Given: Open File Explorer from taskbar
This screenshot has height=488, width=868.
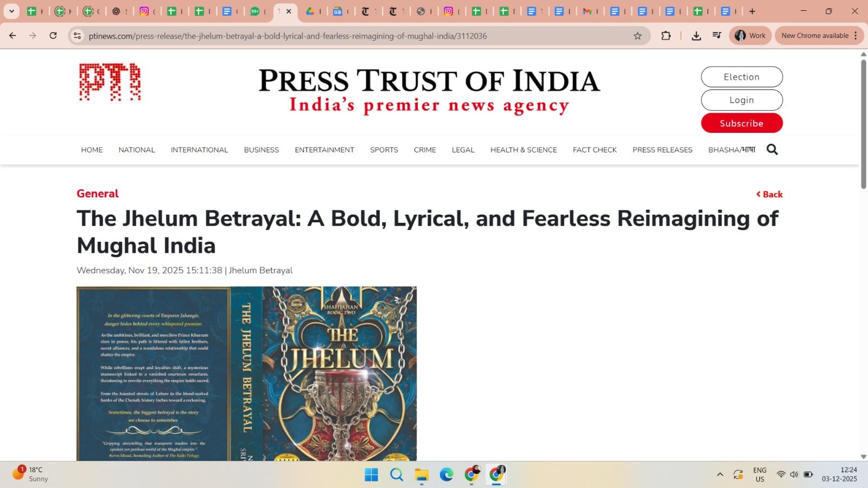Looking at the screenshot, I should tap(422, 475).
